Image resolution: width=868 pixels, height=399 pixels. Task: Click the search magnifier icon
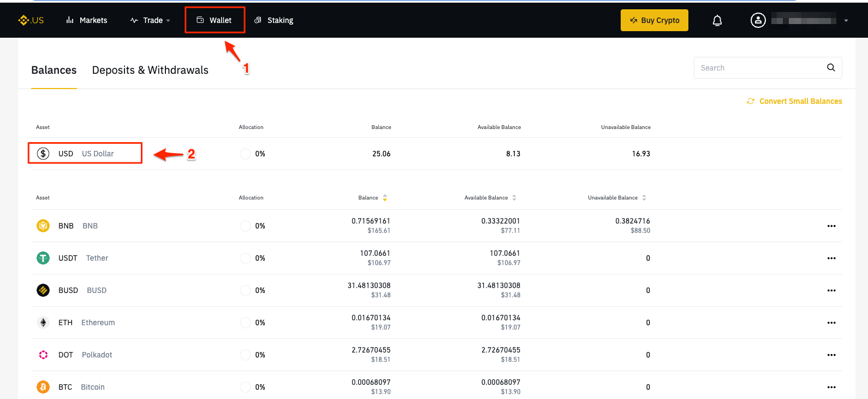click(x=831, y=68)
